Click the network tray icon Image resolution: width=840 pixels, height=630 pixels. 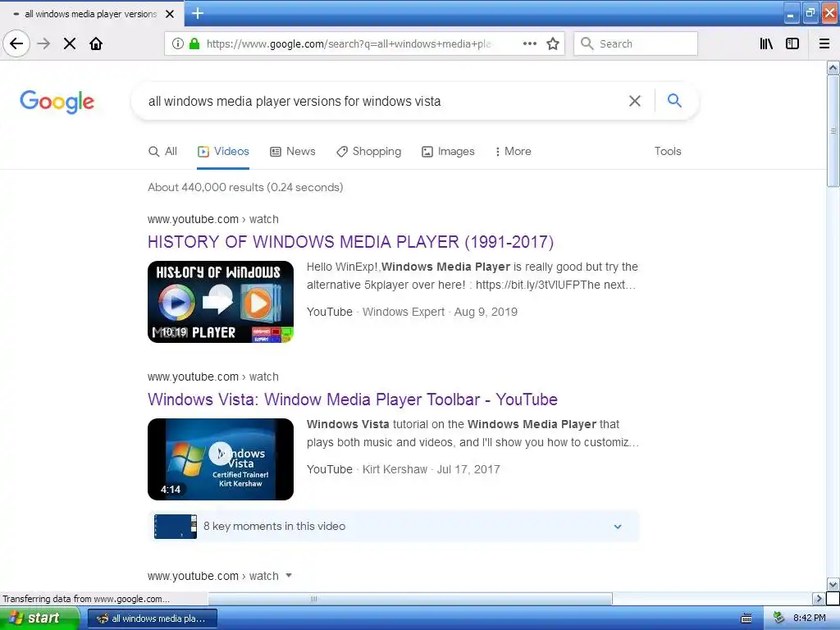tap(779, 619)
